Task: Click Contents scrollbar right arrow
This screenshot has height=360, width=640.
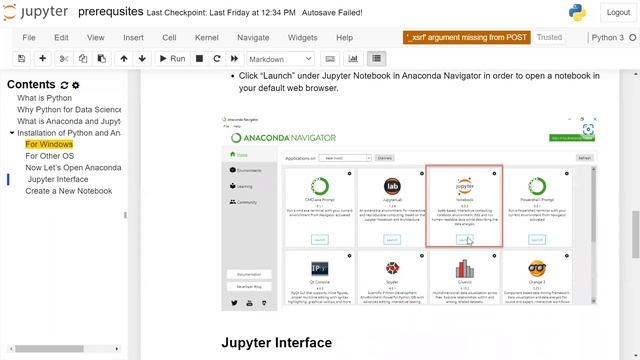Action: [x=117, y=349]
